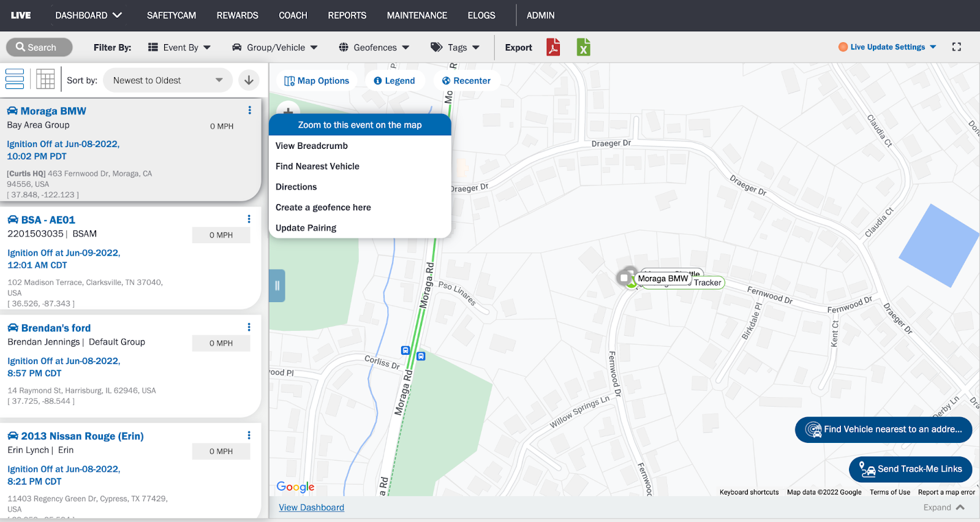Viewport: 980px width, 522px height.
Task: Expand the bottom dashboard panel
Action: click(x=944, y=507)
